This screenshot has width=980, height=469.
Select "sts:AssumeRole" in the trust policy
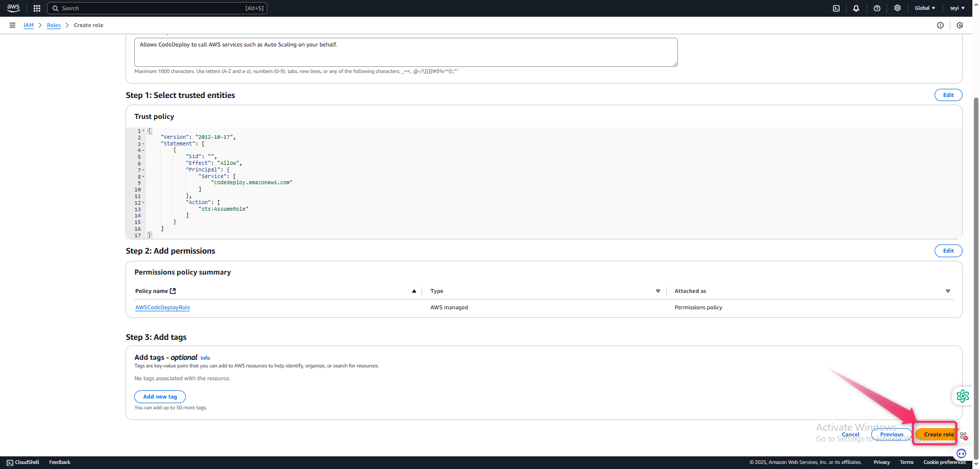coord(224,209)
